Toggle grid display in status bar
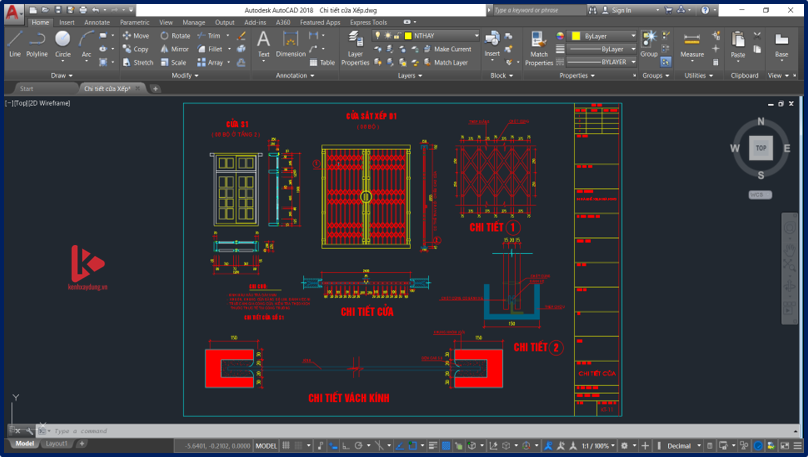This screenshot has height=457, width=808. click(286, 446)
